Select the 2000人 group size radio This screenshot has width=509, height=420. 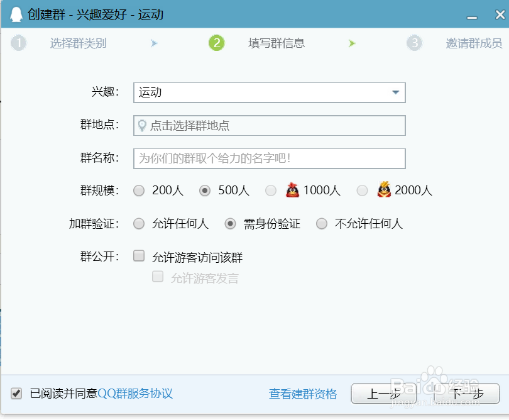pos(363,191)
